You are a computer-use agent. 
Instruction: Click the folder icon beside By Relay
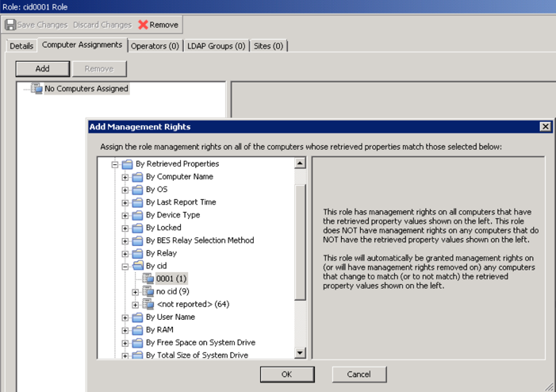[x=137, y=253]
